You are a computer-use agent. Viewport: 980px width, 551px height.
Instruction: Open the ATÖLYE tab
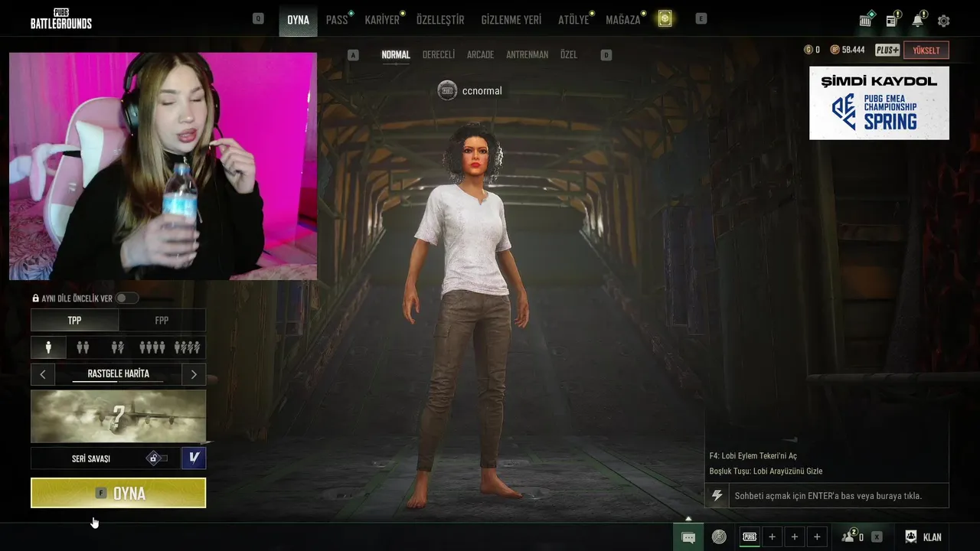coord(573,20)
